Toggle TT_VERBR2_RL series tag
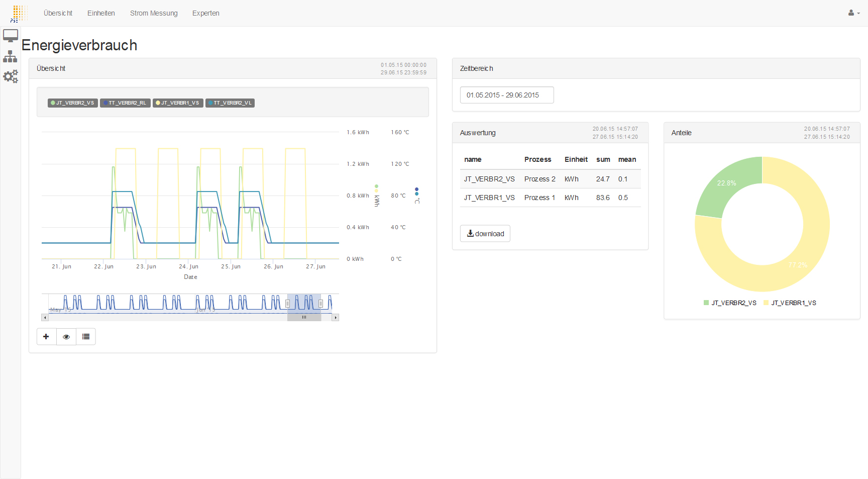The height and width of the screenshot is (479, 868). (125, 103)
